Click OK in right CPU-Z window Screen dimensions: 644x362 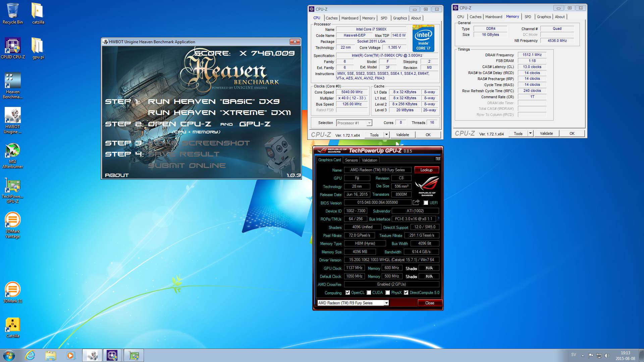[x=572, y=133]
